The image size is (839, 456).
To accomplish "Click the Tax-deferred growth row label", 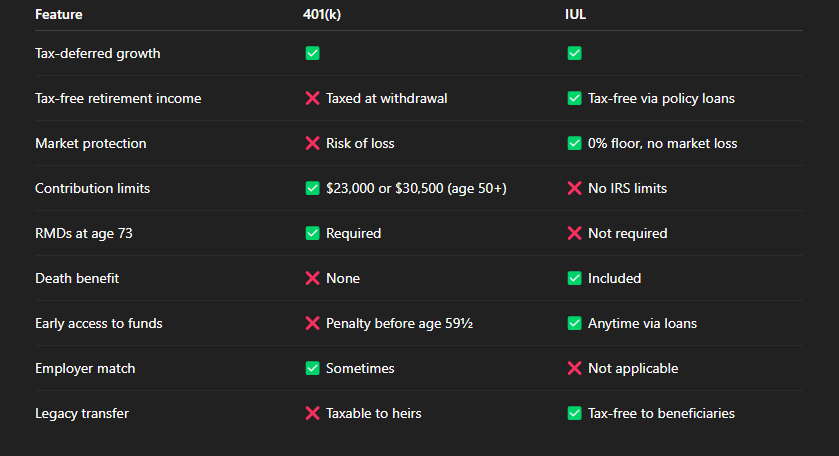I will 97,54.
